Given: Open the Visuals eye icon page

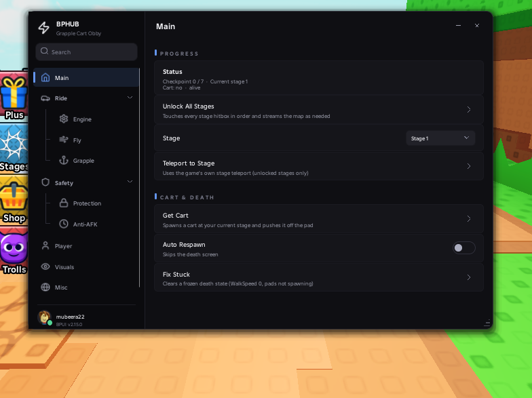Looking at the screenshot, I should point(45,267).
